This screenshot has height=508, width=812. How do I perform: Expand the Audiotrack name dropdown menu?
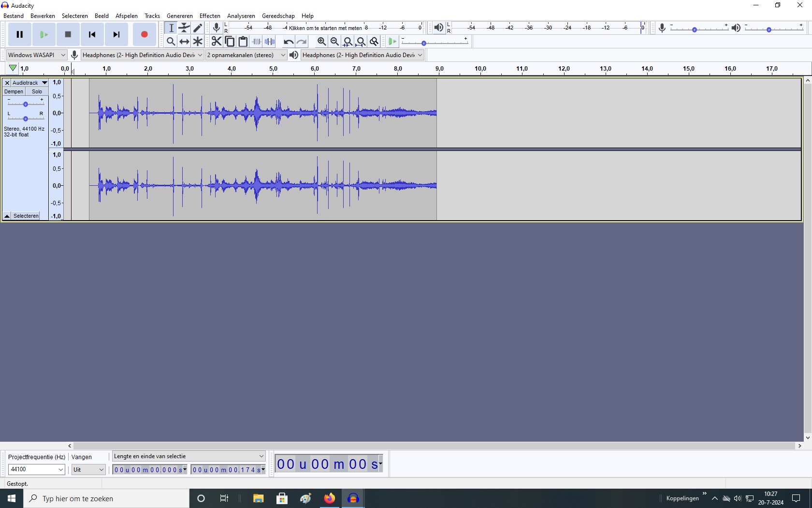[x=44, y=83]
